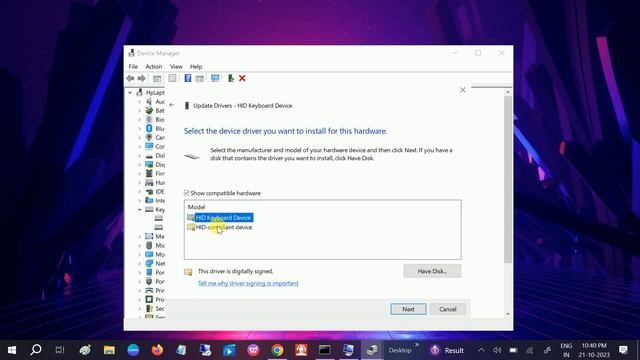Click the green Update device driver icon
The width and height of the screenshot is (640, 360).
click(x=231, y=78)
